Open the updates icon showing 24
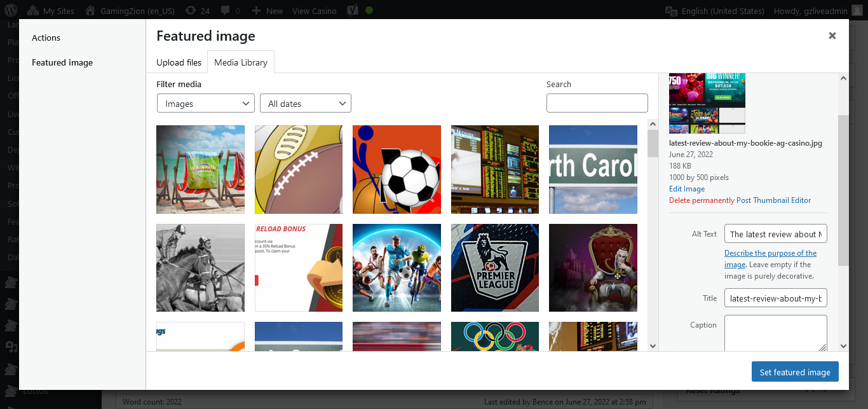Screen dimensions: 868x409 pos(190,11)
